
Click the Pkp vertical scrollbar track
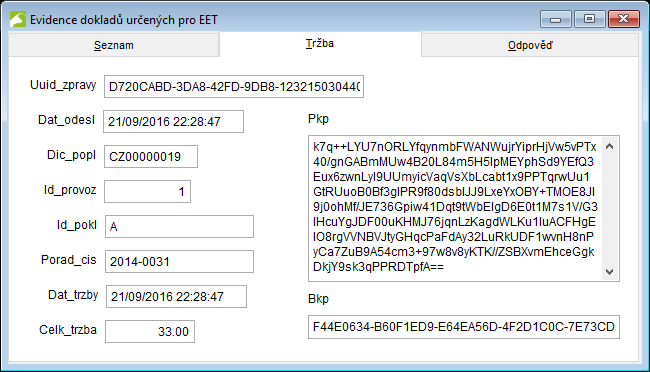(x=609, y=209)
